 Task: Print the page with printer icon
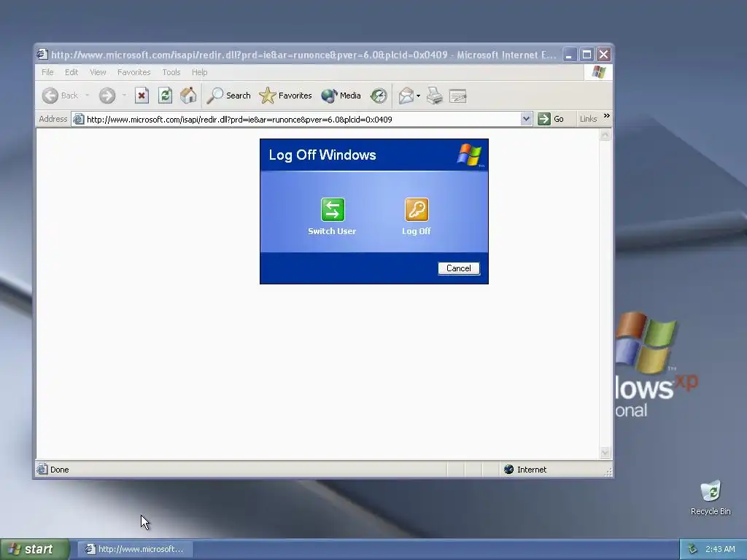[435, 96]
